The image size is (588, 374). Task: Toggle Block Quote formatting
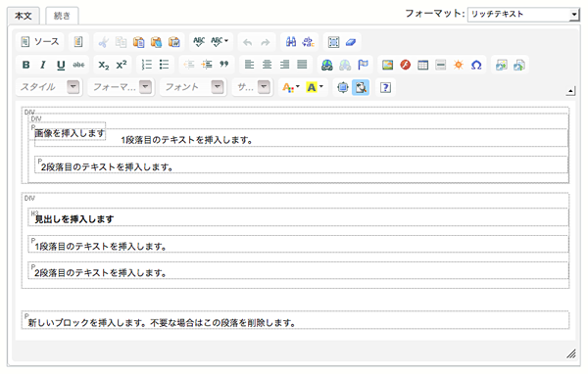click(x=223, y=65)
